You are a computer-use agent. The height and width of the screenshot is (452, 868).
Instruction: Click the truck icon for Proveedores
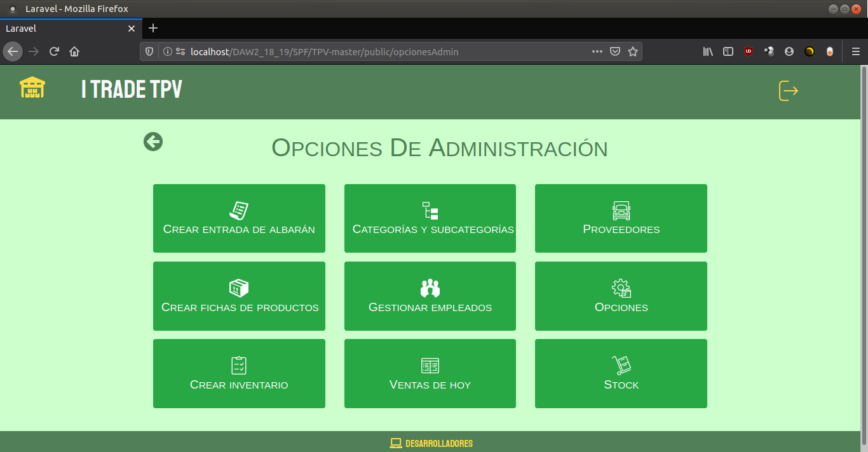click(621, 211)
